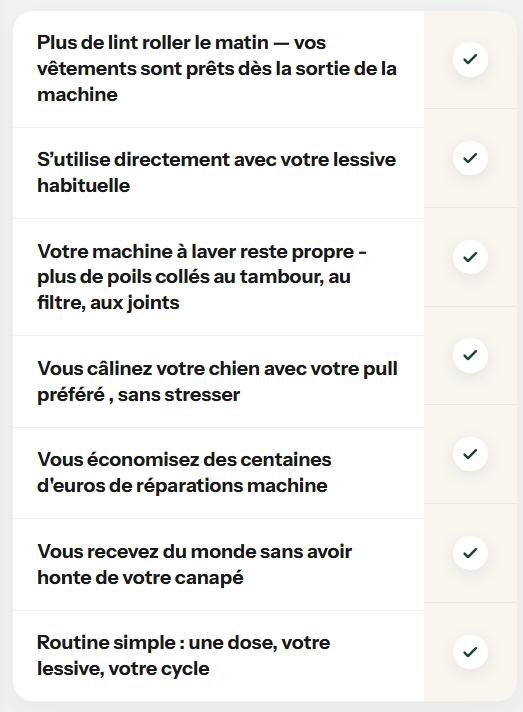Click the fourth checkmark icon from the top
The image size is (523, 712).
(470, 355)
